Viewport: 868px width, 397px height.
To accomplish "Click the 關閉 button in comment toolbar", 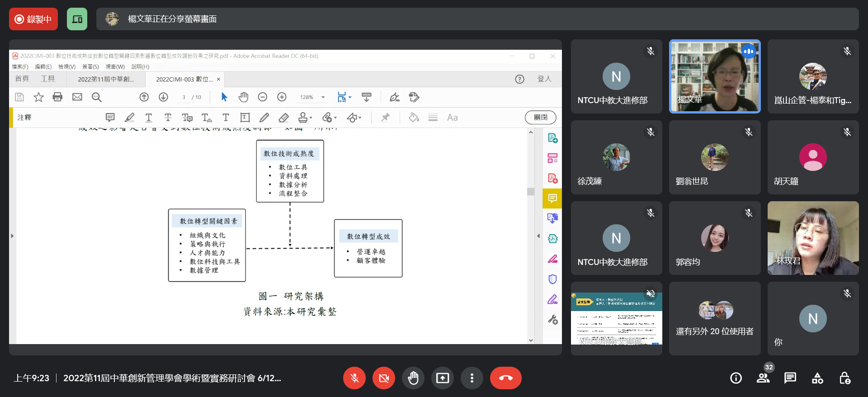I will pos(540,118).
